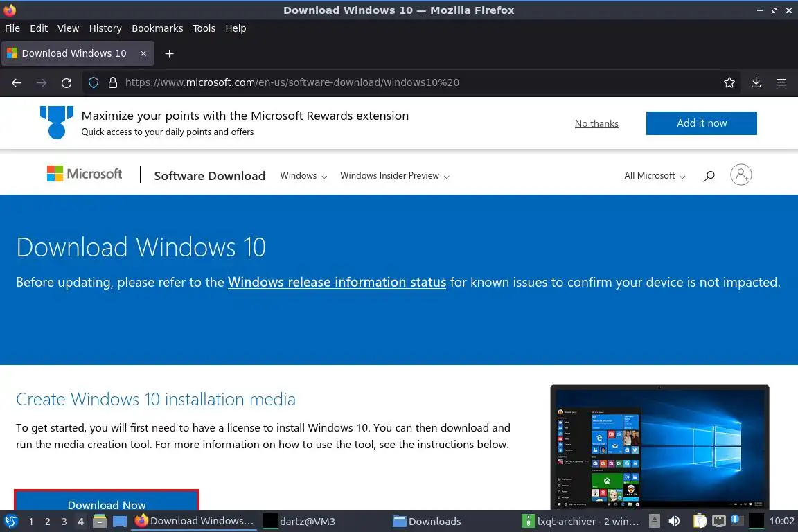Screen dimensions: 798x532
Task: Open the Help menu
Action: pos(236,28)
